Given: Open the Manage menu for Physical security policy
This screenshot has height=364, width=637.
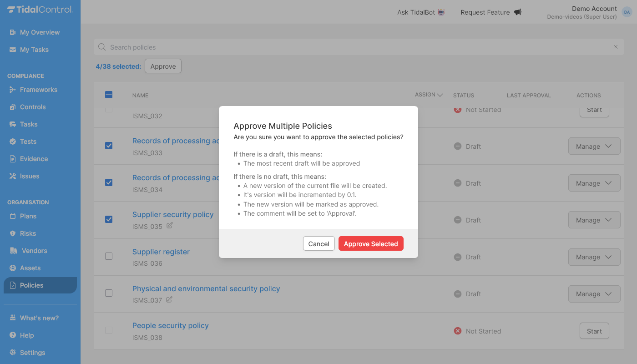Looking at the screenshot, I should (x=594, y=293).
